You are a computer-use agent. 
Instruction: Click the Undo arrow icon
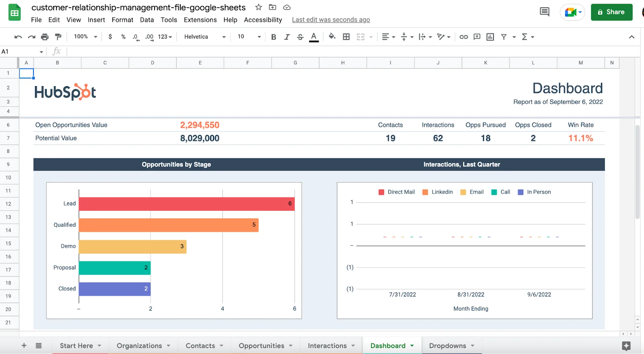click(18, 37)
